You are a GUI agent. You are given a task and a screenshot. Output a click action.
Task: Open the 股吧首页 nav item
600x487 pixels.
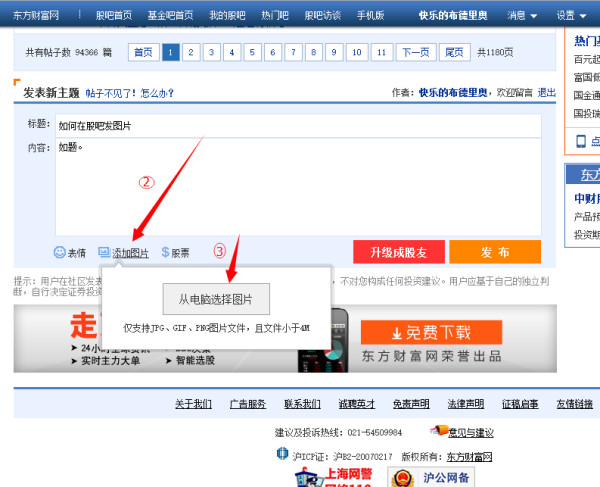pyautogui.click(x=113, y=16)
